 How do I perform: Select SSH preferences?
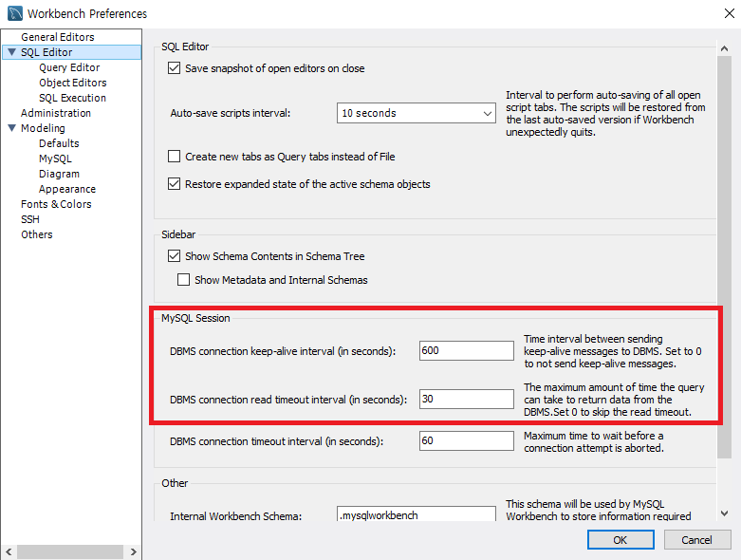tap(29, 219)
